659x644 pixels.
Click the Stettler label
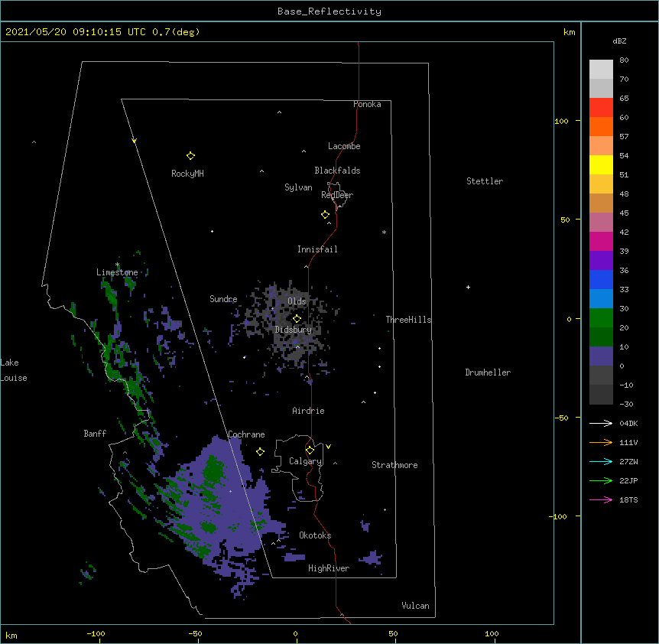point(485,181)
